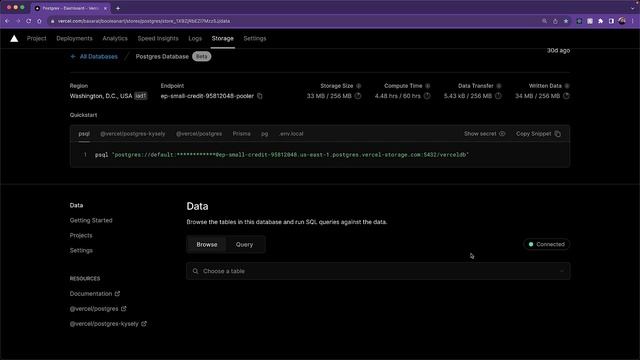640x360 pixels.
Task: Bookmark this page with the star icon
Action: (566, 21)
